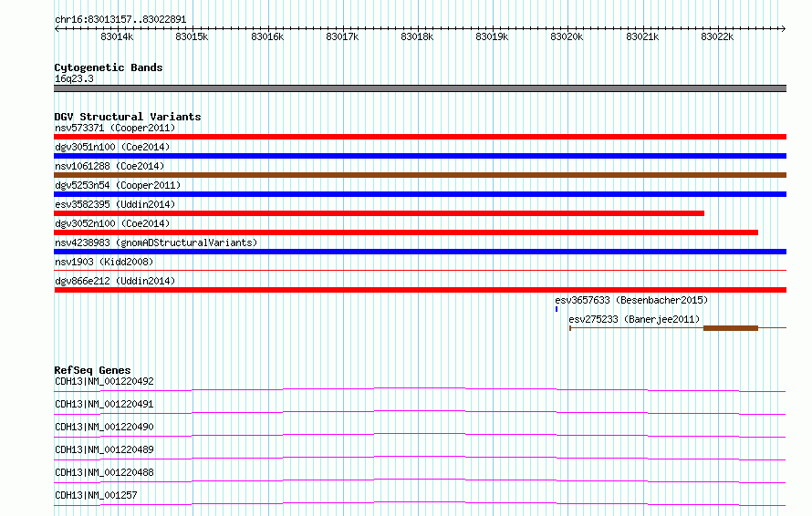Image resolution: width=812 pixels, height=516 pixels.
Task: Click the red bar for nsv573371
Action: pos(420,137)
